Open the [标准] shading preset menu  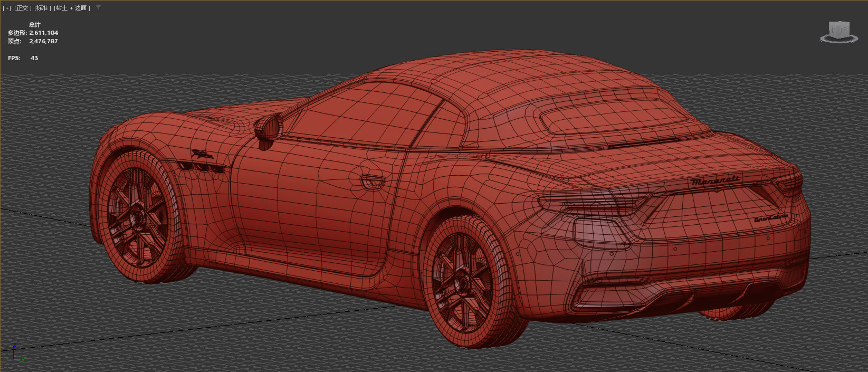[42, 8]
